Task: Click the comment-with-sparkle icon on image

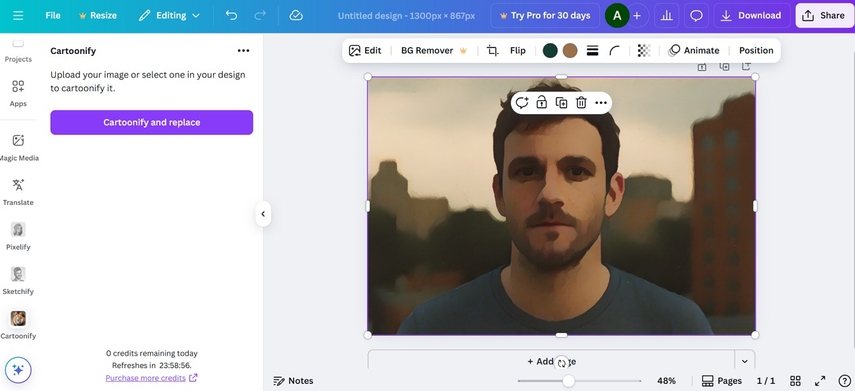Action: pyautogui.click(x=522, y=103)
